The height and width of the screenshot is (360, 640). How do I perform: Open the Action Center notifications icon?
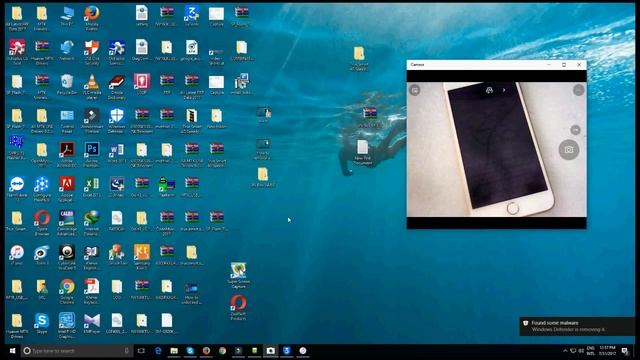click(x=624, y=351)
